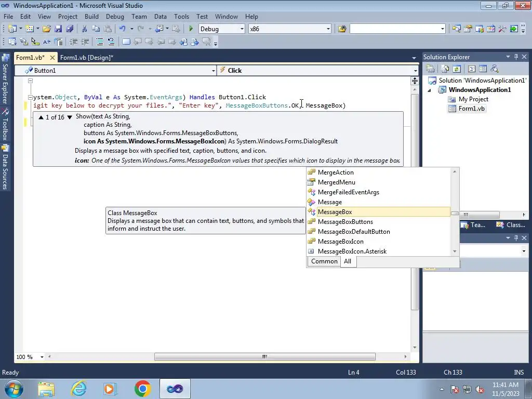The image size is (532, 399).
Task: Save Form1.vb with the floppy disk icon
Action: 58,29
